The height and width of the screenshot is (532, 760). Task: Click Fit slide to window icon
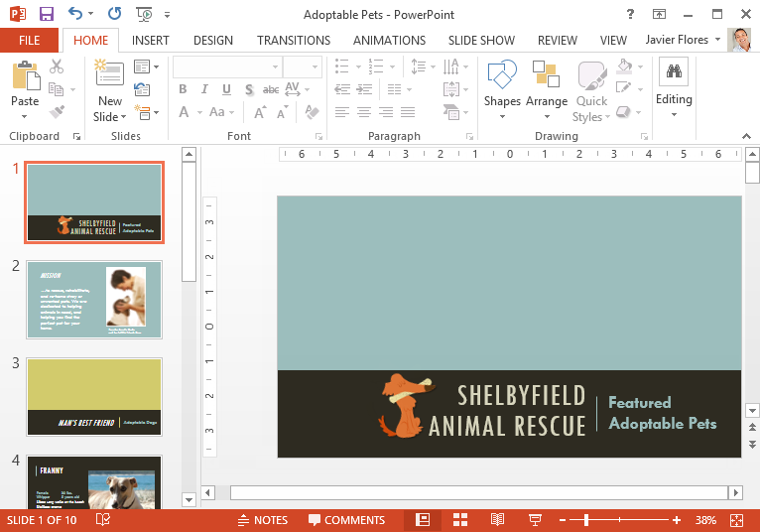(737, 520)
